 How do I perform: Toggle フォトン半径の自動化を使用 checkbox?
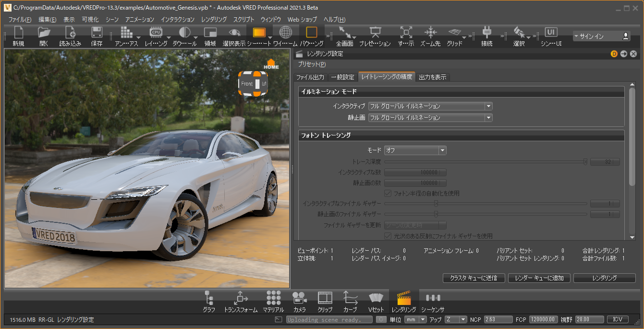tap(388, 194)
